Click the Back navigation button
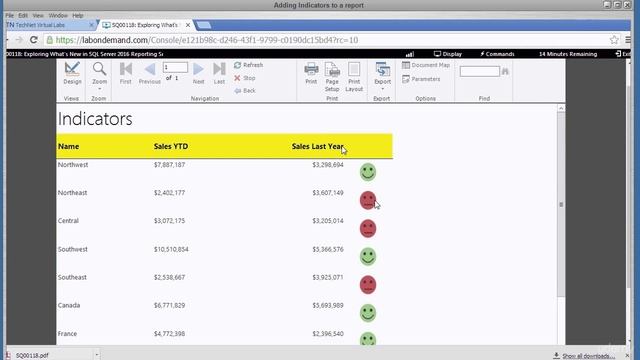This screenshot has height=360, width=640. (245, 91)
